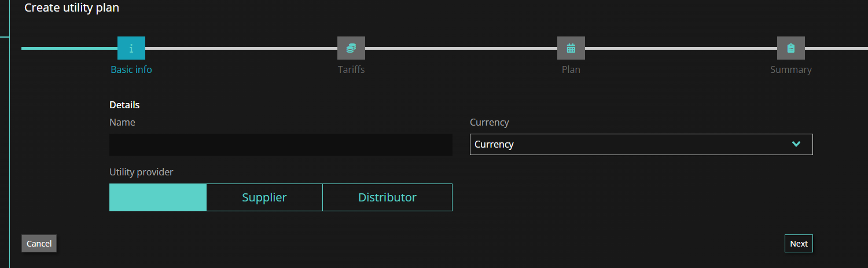This screenshot has width=868, height=268.
Task: Focus the plan Name text field
Action: click(x=281, y=145)
